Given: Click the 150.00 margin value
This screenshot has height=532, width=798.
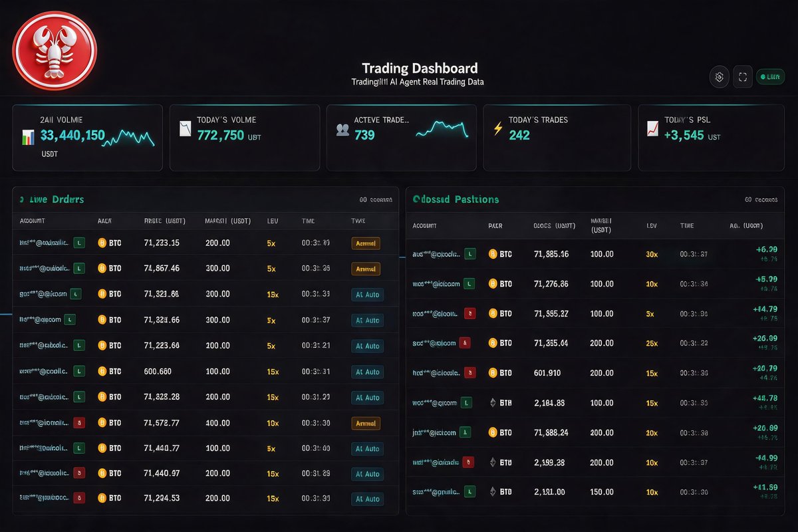Looking at the screenshot, I should (602, 492).
